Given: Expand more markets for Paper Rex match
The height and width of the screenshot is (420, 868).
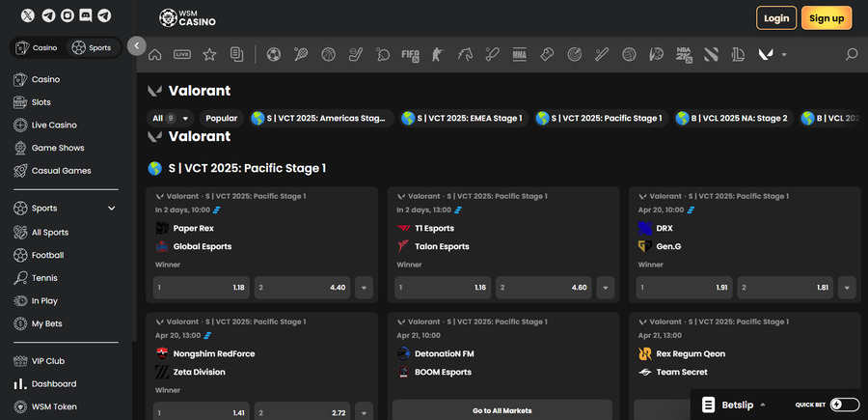Looking at the screenshot, I should [x=364, y=288].
